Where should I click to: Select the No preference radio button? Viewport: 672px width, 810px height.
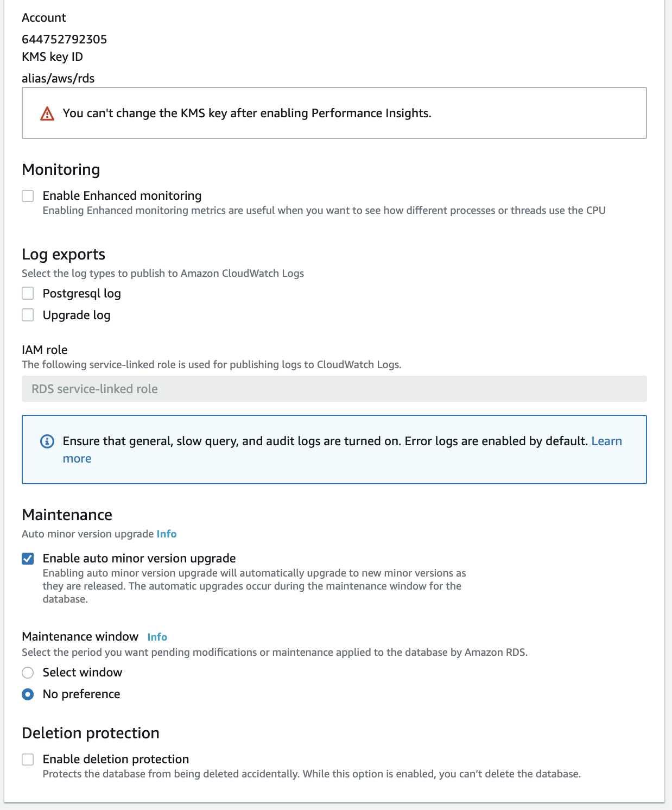(28, 694)
